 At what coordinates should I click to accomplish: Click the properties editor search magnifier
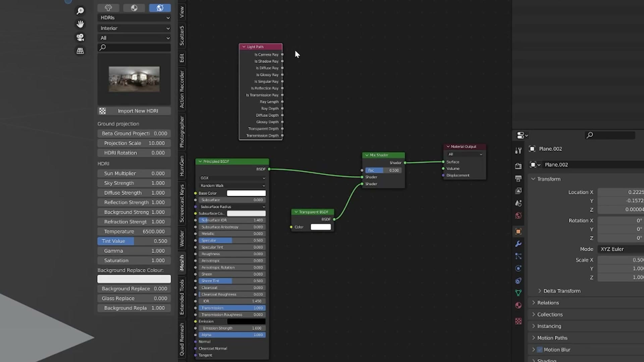click(x=590, y=135)
